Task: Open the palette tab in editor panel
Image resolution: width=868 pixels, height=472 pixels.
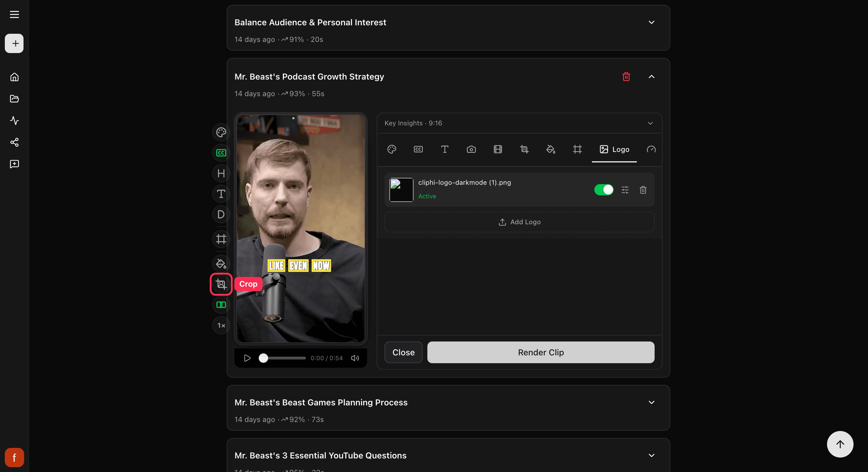Action: point(392,149)
